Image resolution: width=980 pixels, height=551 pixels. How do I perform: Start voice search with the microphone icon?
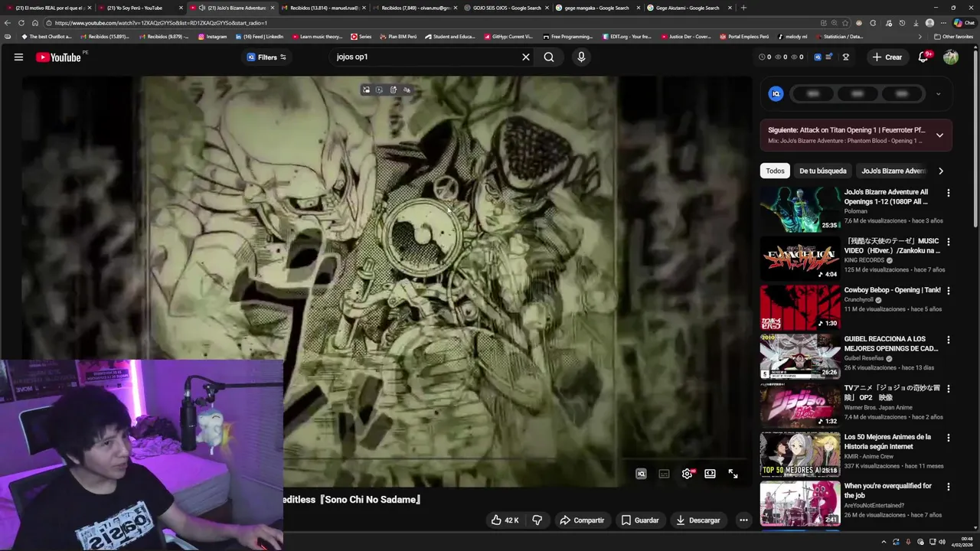[x=581, y=57]
